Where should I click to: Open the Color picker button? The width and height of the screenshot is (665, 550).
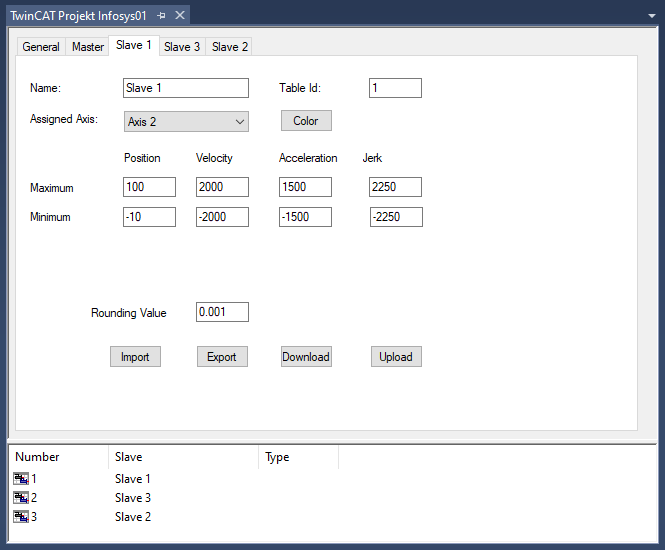pos(306,121)
